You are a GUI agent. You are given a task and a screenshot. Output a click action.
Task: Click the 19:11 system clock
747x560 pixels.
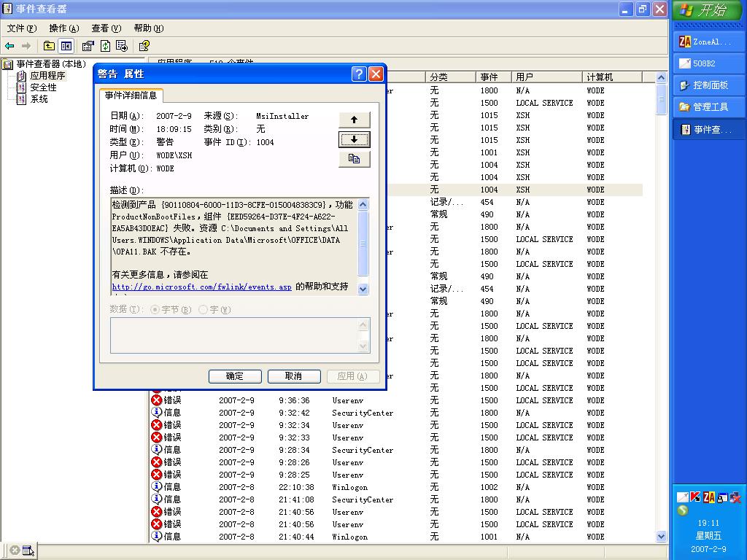coord(708,523)
